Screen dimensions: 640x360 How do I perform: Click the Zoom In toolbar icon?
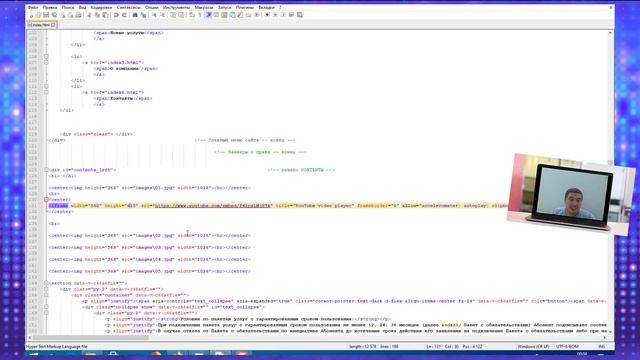point(154,15)
